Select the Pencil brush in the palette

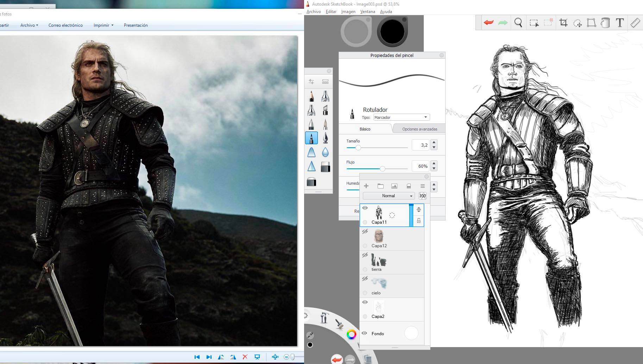(311, 96)
